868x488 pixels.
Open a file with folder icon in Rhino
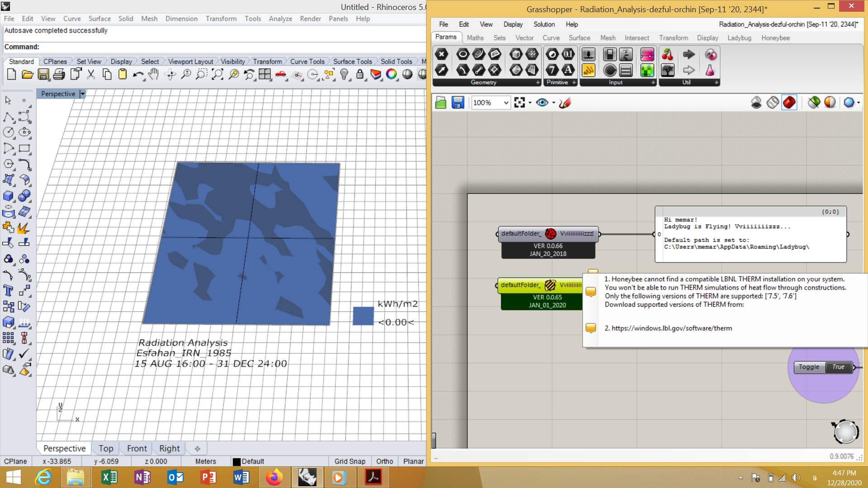27,75
